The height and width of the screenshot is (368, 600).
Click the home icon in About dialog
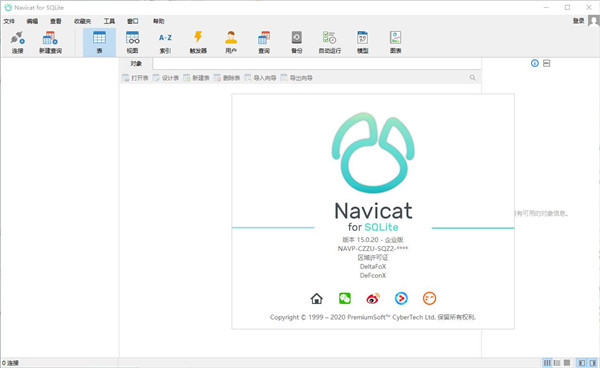[316, 298]
